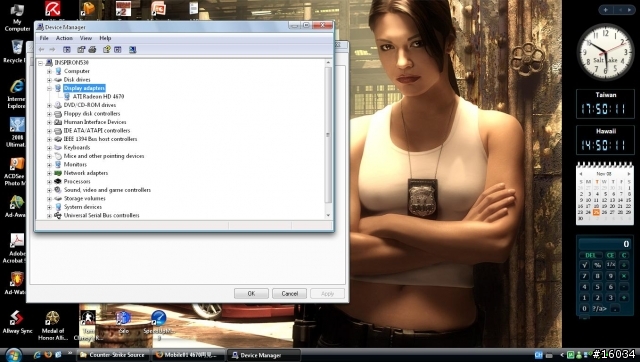Select the Floppy disk controllers row

click(92, 114)
